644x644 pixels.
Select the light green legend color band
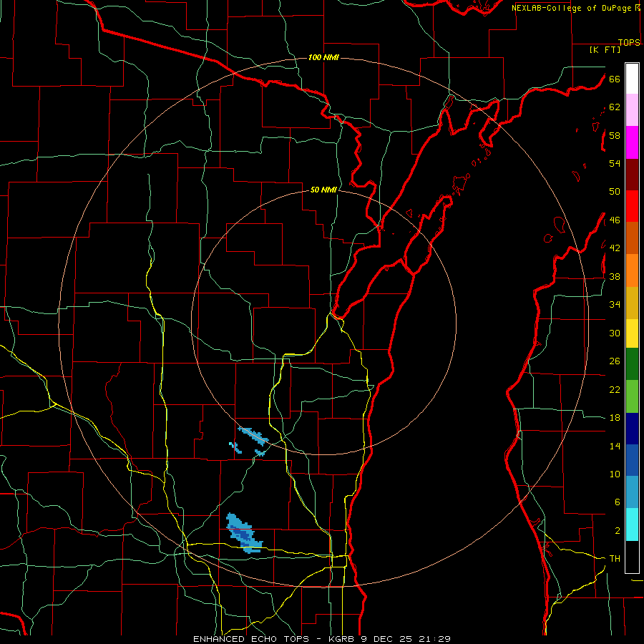632,396
